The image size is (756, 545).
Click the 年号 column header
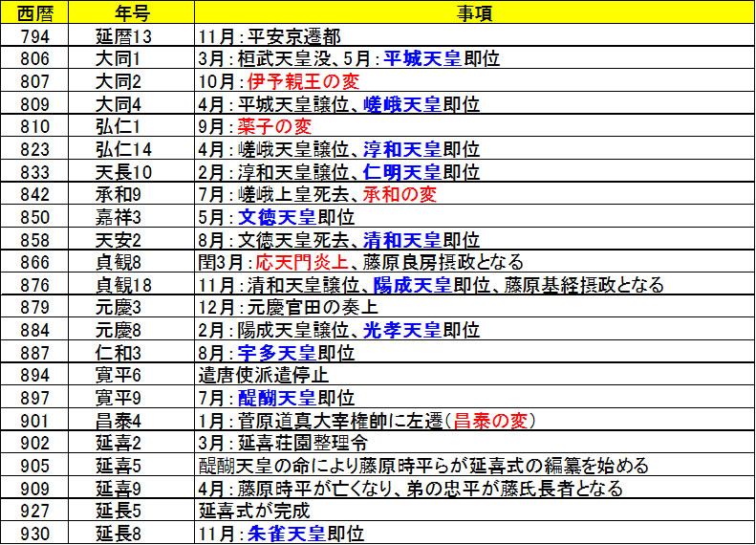(130, 13)
